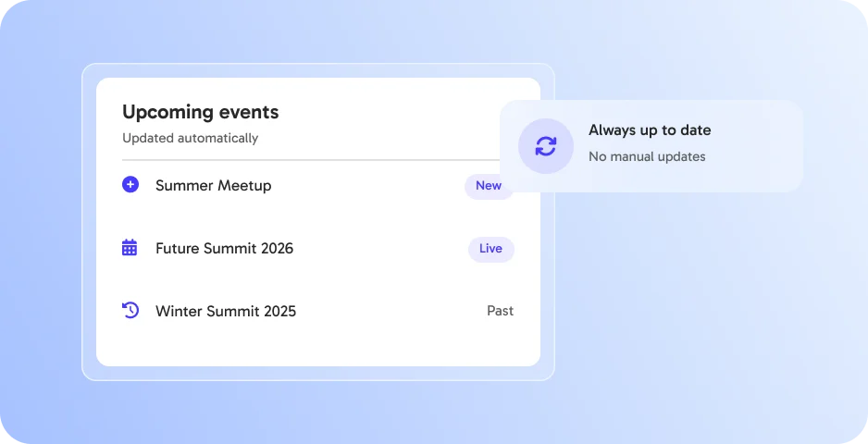Screen dimensions: 868x444
Task: Click the No manual updates text
Action: (647, 156)
